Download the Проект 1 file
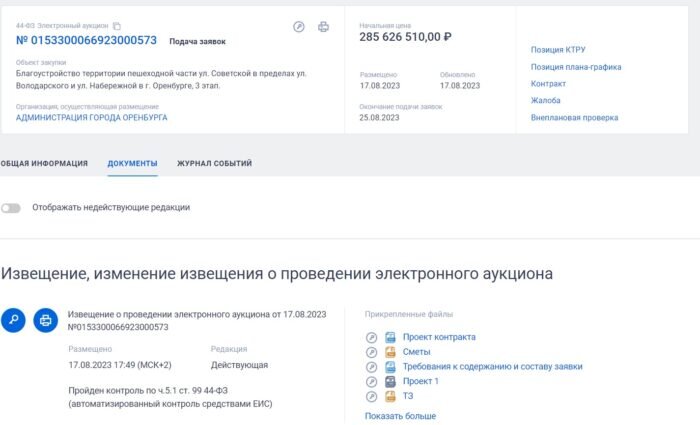 [x=421, y=381]
